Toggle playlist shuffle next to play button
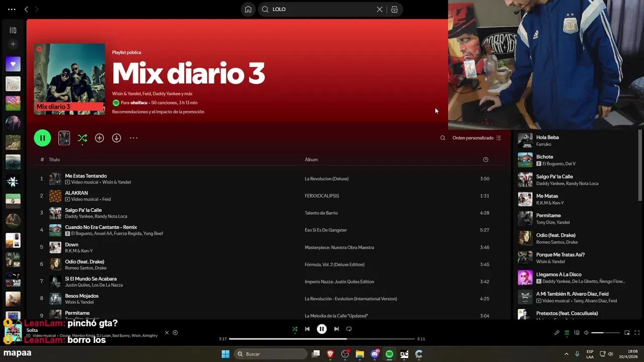This screenshot has width=644, height=362. [83, 138]
